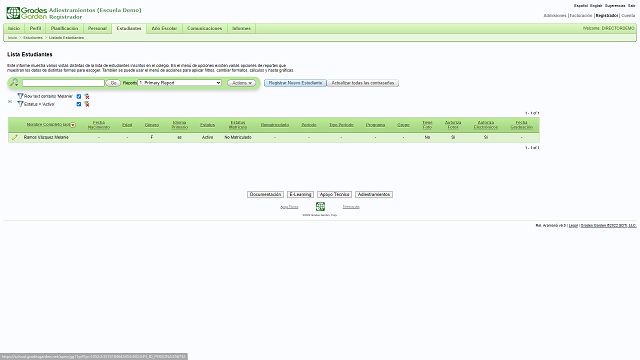The height and width of the screenshot is (360, 640).
Task: Sort by Grupo column header
Action: (x=403, y=125)
